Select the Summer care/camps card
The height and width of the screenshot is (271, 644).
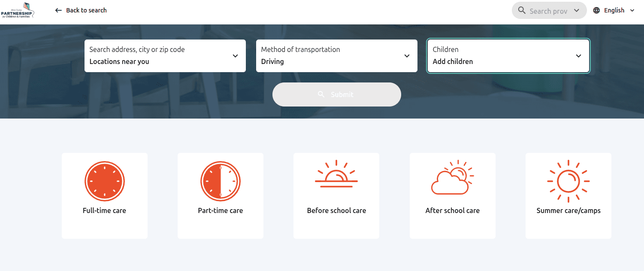(568, 195)
